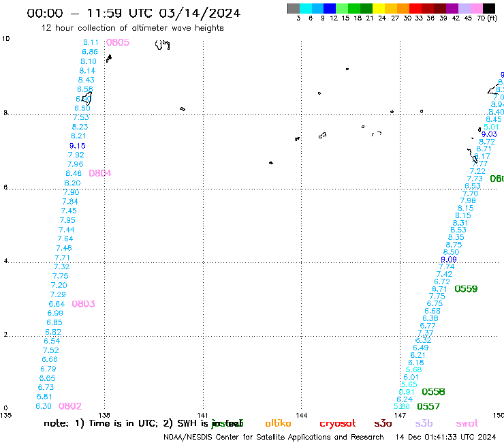The image size is (504, 443).
Task: Click the '12 hour collection of altimeter wave heights' subtitle
Action: pyautogui.click(x=132, y=28)
